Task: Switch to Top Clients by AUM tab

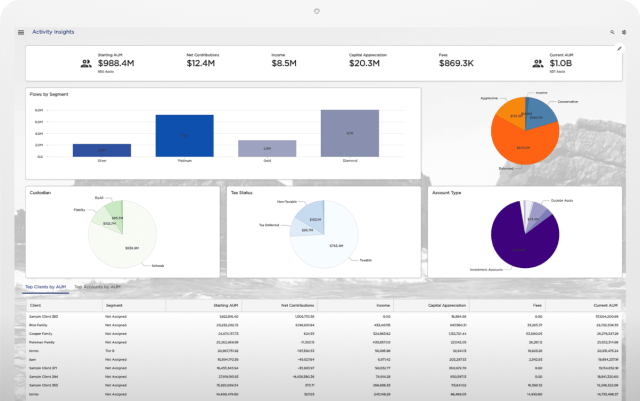Action: click(45, 287)
